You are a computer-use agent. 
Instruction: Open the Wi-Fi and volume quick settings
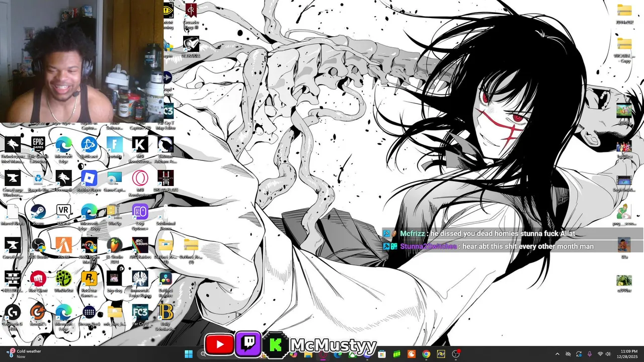[x=604, y=354]
